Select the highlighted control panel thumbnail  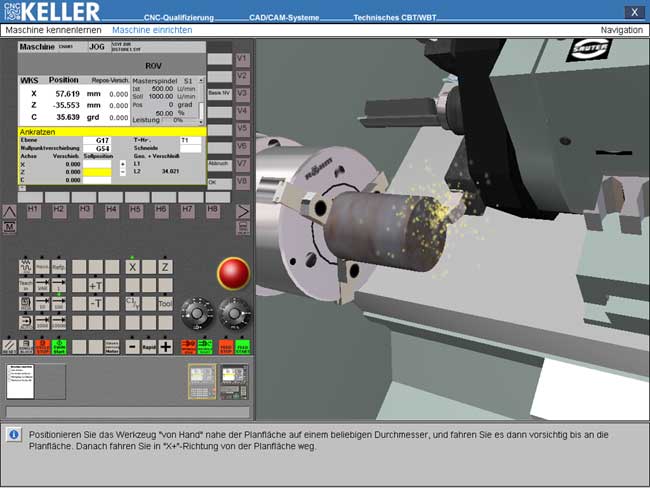coord(202,381)
